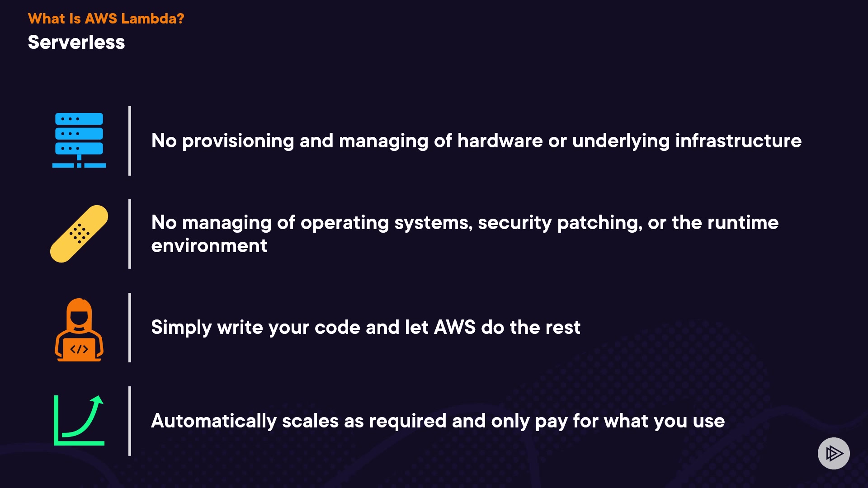Click the "Serverless" heading
This screenshot has height=488, width=868.
76,42
